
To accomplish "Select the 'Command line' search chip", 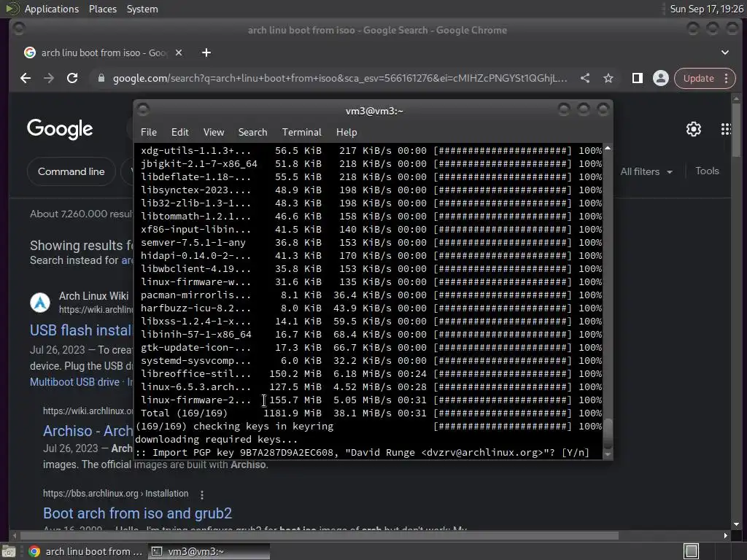I will [71, 171].
